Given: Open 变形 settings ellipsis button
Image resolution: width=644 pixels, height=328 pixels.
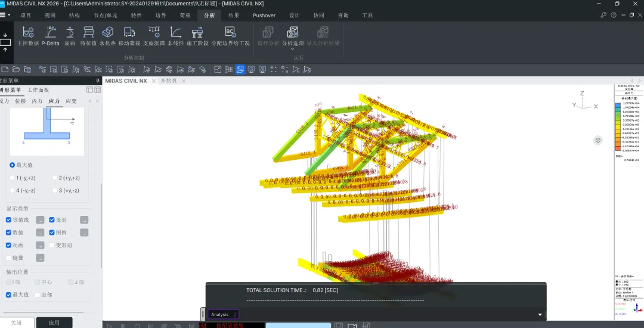Looking at the screenshot, I should (84, 220).
